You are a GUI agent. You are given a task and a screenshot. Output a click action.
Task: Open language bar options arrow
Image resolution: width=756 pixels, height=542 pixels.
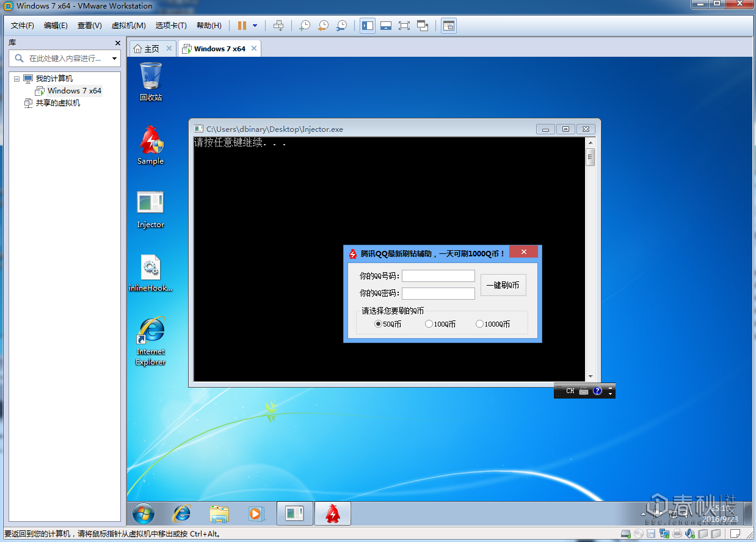click(x=610, y=394)
